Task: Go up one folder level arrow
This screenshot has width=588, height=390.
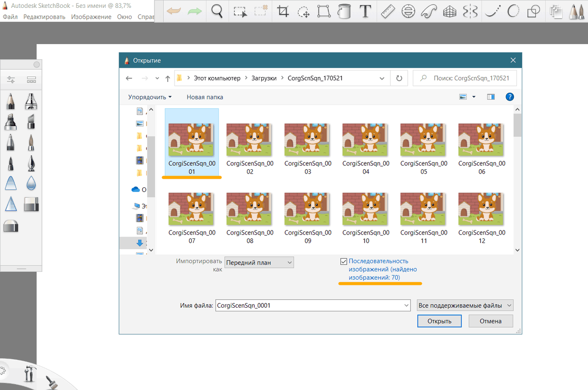Action: click(x=168, y=78)
